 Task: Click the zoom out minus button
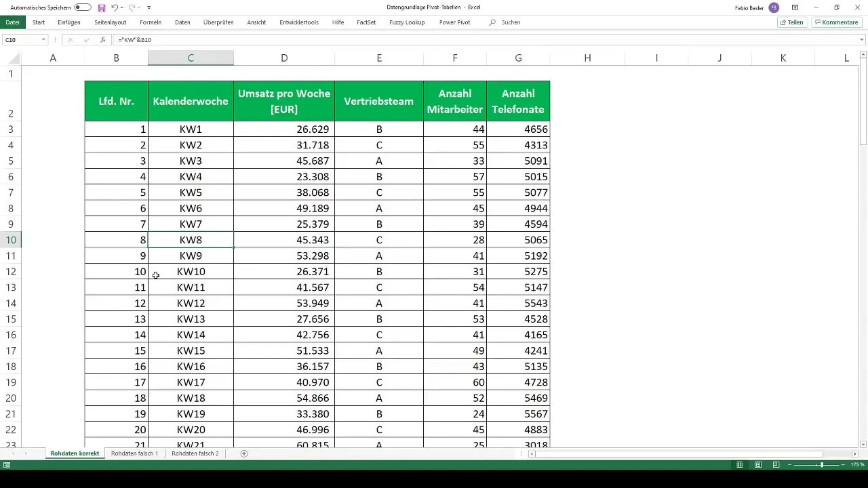point(790,465)
